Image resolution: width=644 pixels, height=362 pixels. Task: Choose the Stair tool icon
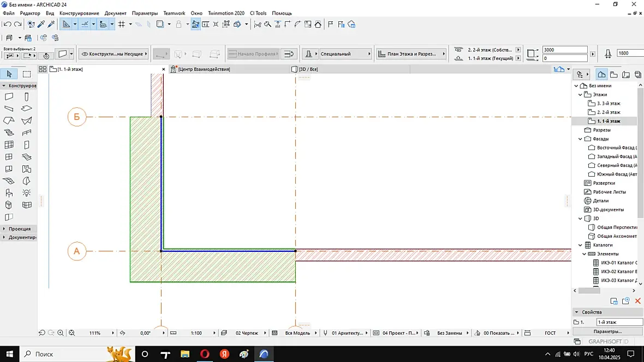point(9,132)
